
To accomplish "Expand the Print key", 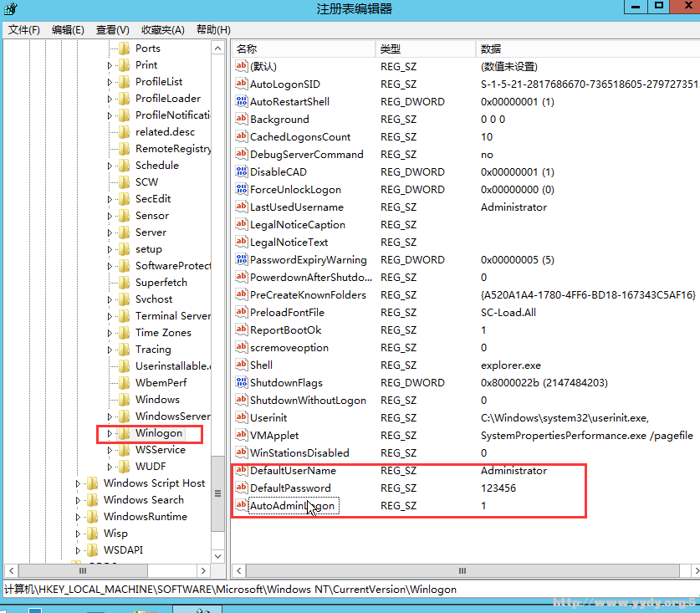I will point(110,65).
